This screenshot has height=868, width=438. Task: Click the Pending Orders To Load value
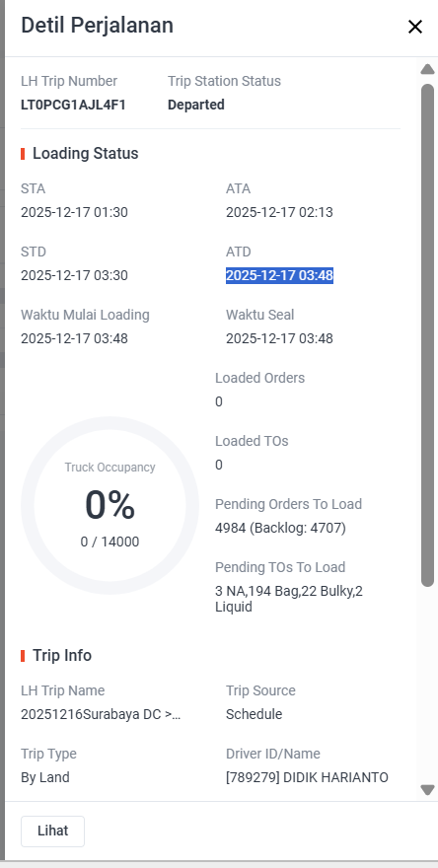click(x=280, y=528)
